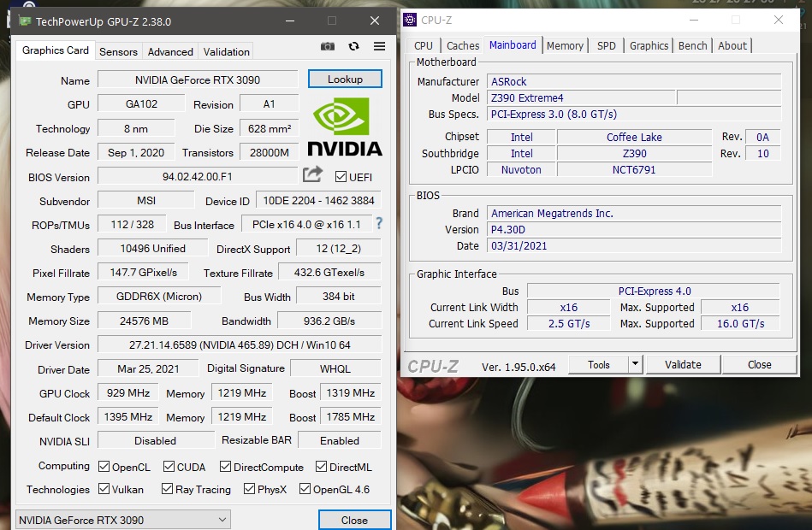Image resolution: width=812 pixels, height=530 pixels.
Task: Toggle the UEFI checkbox
Action: [341, 176]
